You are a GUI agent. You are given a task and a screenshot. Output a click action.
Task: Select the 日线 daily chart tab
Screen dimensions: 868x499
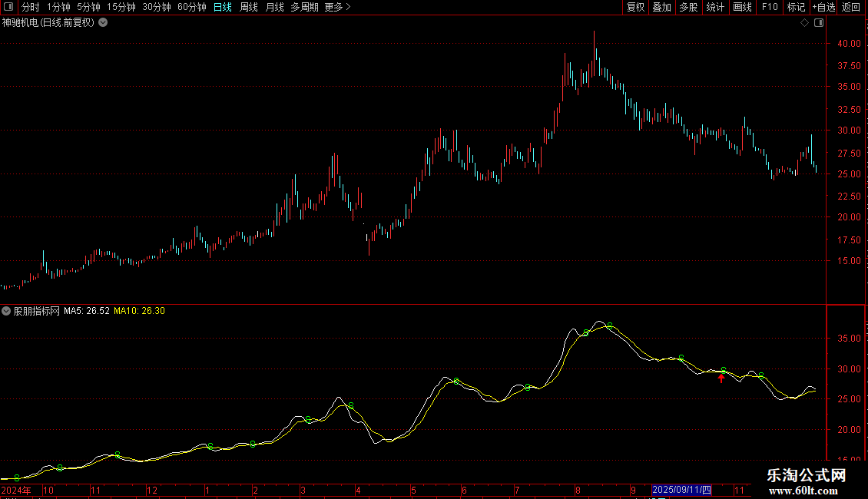click(223, 7)
